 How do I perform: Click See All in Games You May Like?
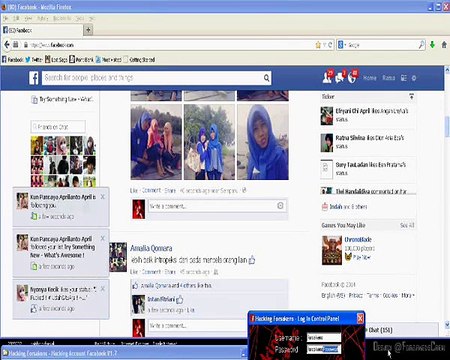(x=407, y=225)
